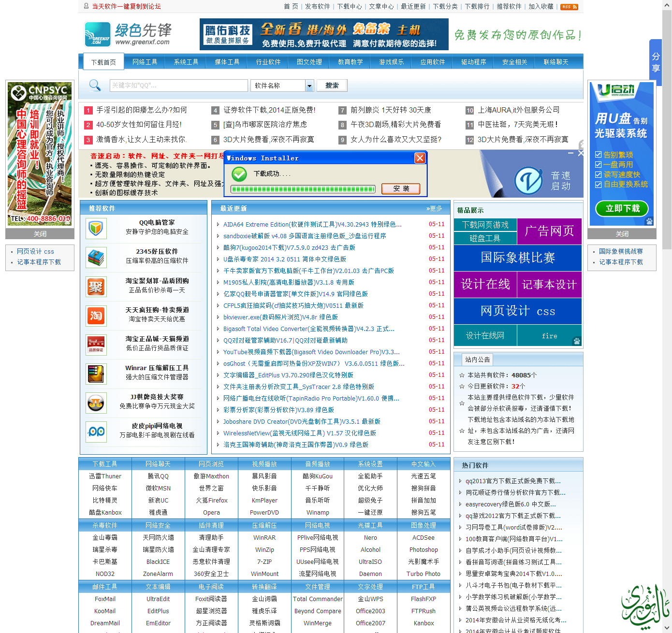Open 媒体工具 navigation tab
The width and height of the screenshot is (672, 633).
(227, 62)
